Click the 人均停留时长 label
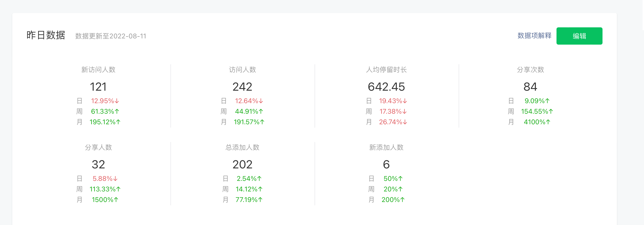The height and width of the screenshot is (225, 644). (x=386, y=70)
